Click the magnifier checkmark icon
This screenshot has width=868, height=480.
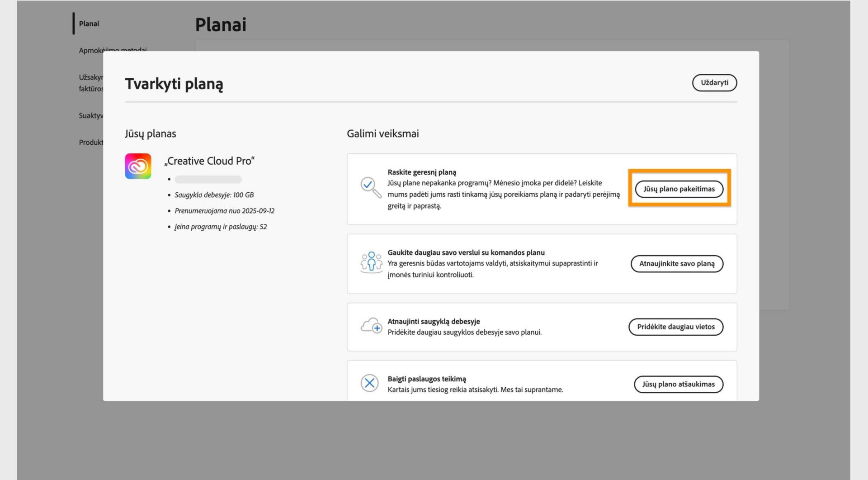370,187
